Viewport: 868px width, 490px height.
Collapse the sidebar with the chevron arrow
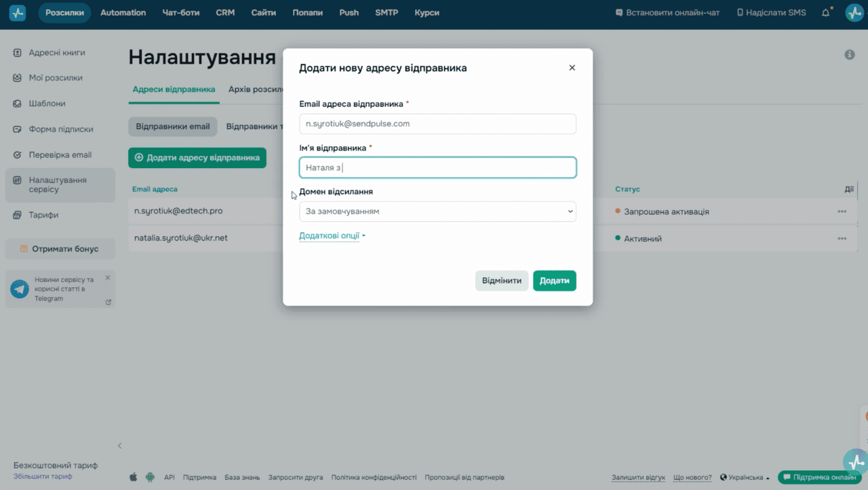pyautogui.click(x=120, y=445)
